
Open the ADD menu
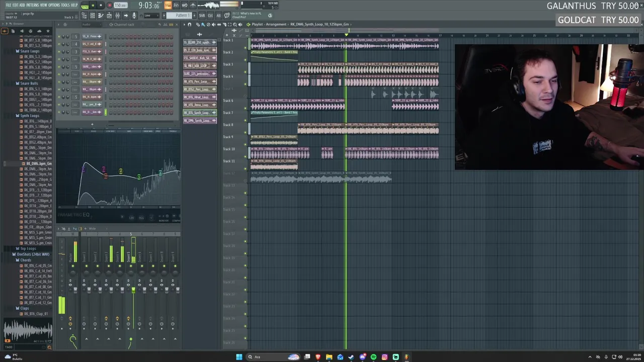(22, 5)
